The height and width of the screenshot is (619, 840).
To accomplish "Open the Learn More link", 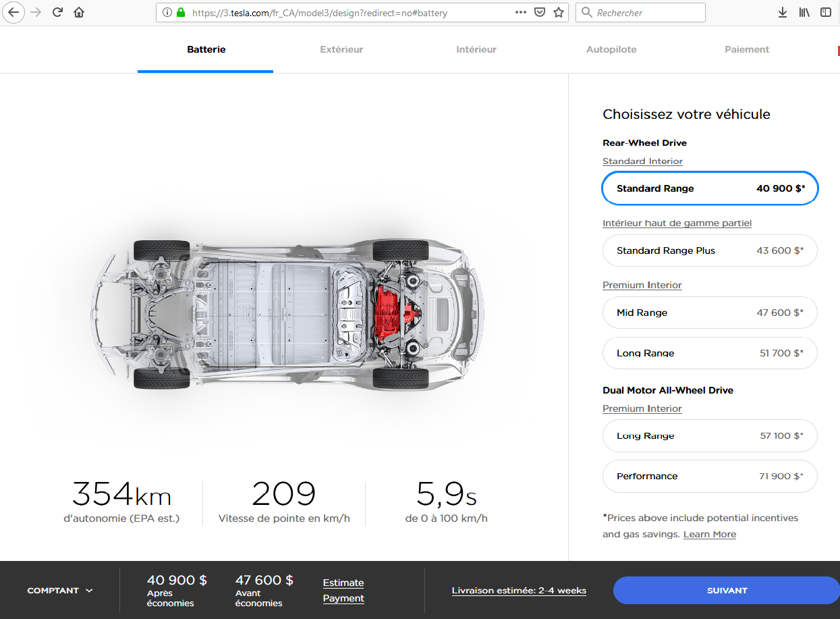I will click(x=709, y=534).
